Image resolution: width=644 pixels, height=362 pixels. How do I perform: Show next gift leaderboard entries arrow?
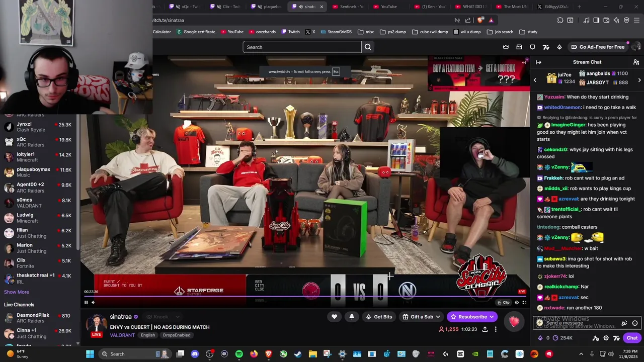pyautogui.click(x=639, y=80)
